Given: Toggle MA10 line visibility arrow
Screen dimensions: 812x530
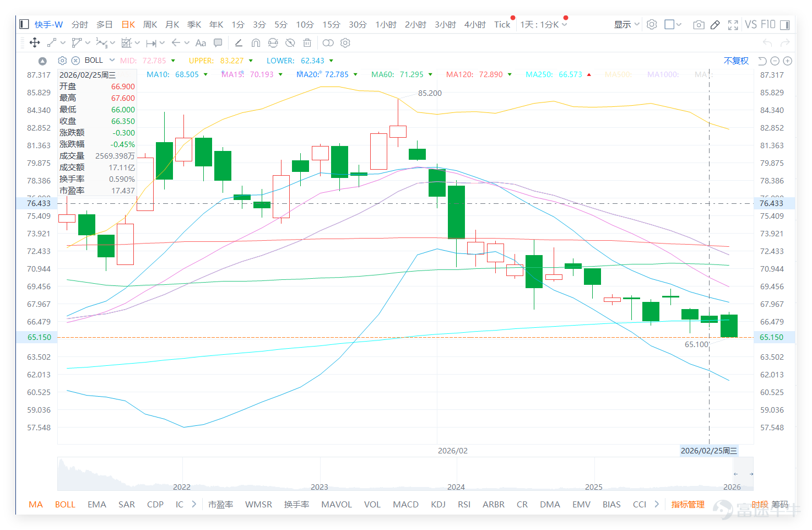Looking at the screenshot, I should (x=205, y=74).
